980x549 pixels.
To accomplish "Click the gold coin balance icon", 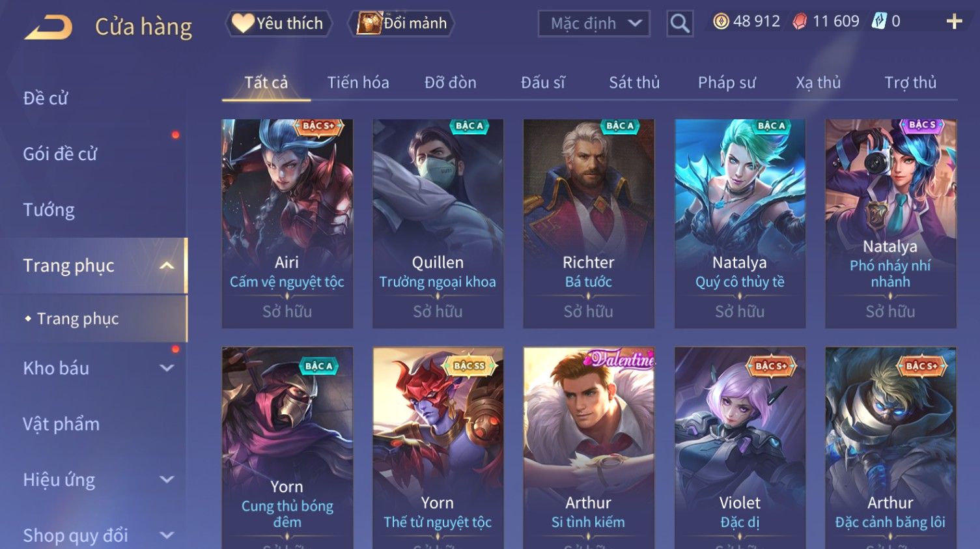I will point(721,21).
